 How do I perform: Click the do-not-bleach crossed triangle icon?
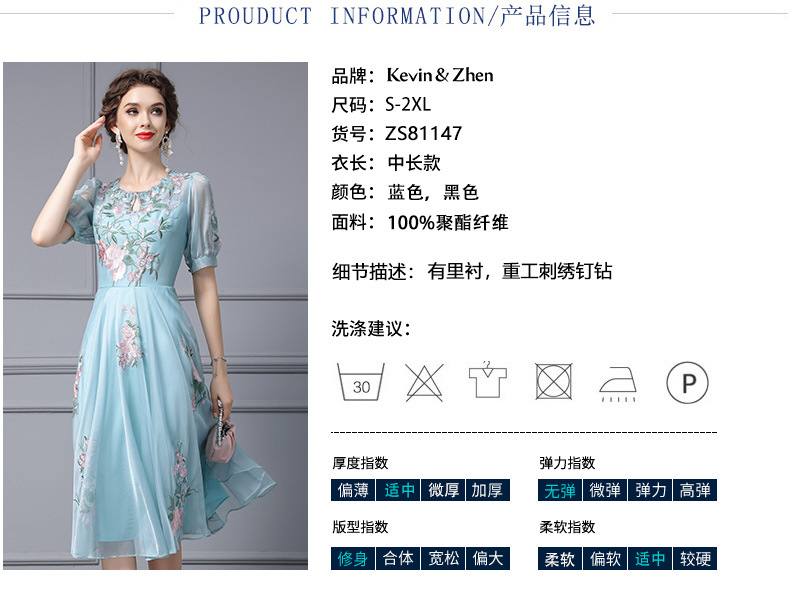tap(424, 382)
